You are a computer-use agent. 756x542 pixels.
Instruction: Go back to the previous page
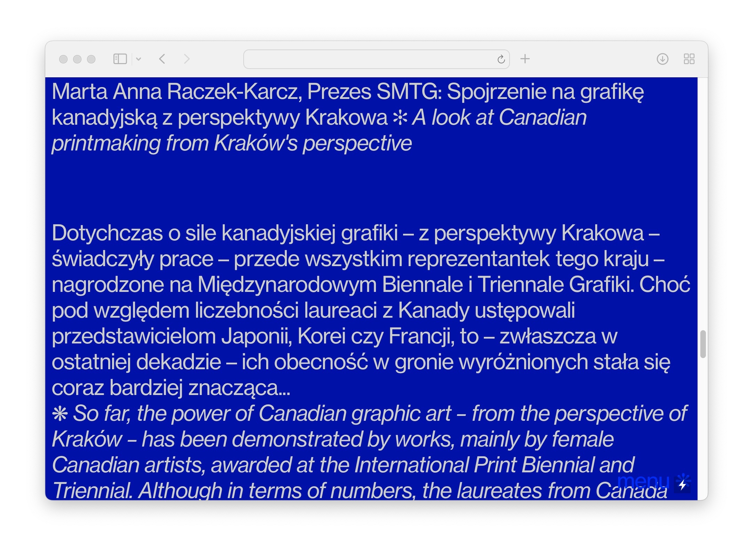pyautogui.click(x=162, y=59)
